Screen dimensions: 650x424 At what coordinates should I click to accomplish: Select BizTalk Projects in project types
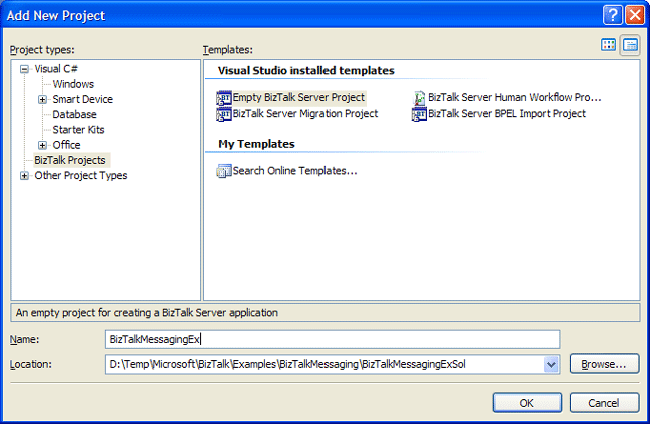(x=70, y=160)
